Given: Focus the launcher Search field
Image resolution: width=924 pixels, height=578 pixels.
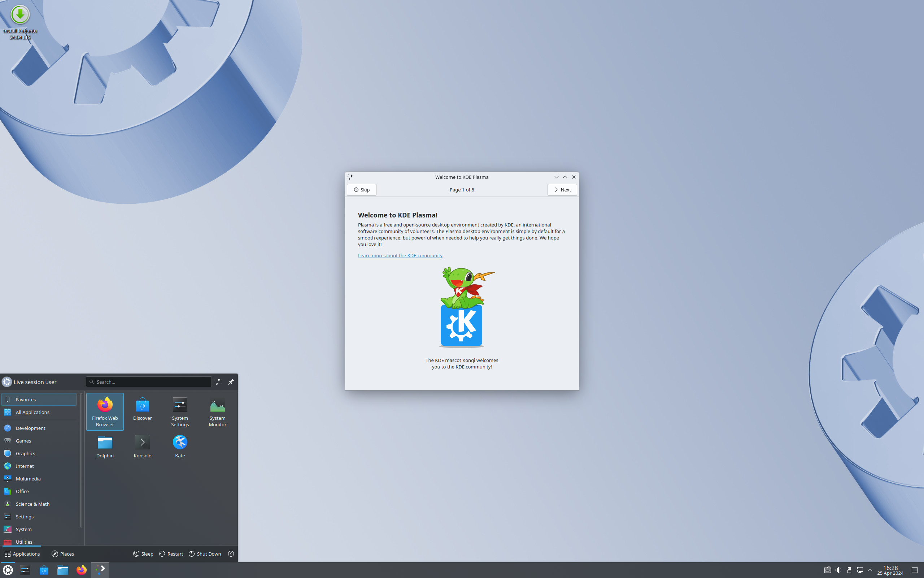Looking at the screenshot, I should point(149,381).
